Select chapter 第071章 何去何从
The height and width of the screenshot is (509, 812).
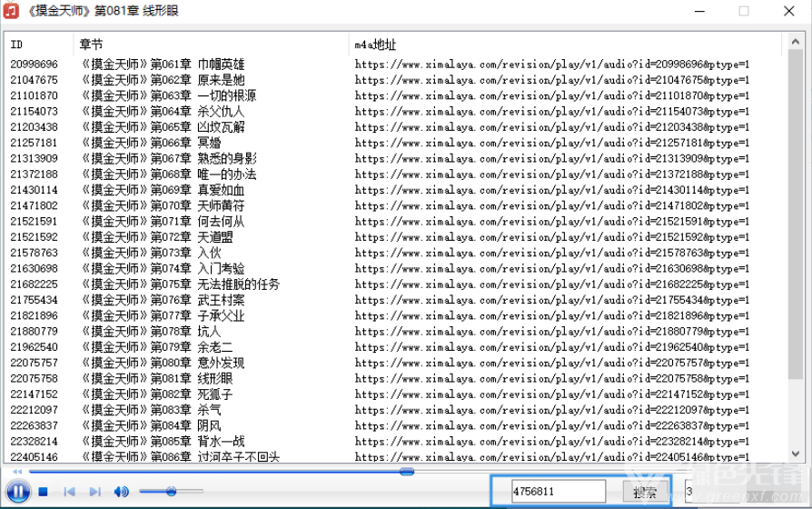[163, 222]
